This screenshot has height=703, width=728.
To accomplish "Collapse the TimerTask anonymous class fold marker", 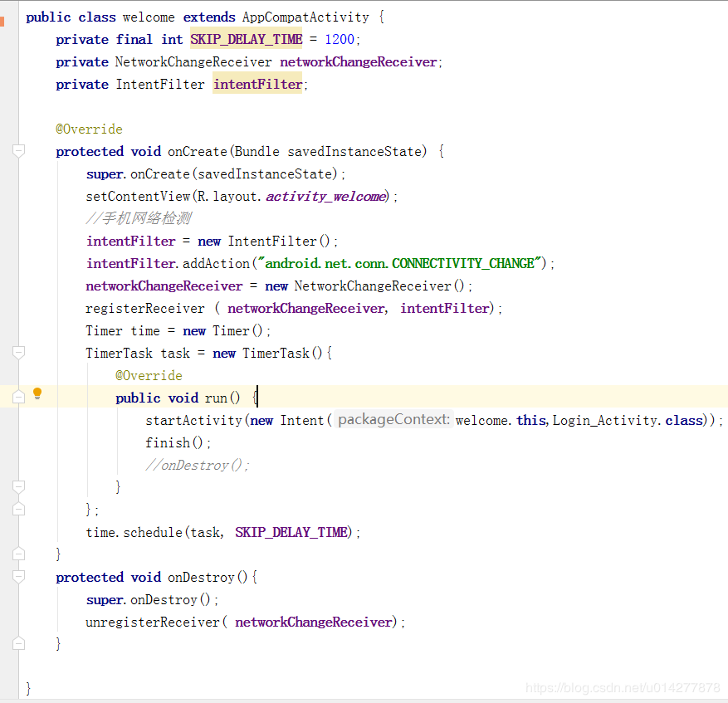I will click(x=19, y=353).
